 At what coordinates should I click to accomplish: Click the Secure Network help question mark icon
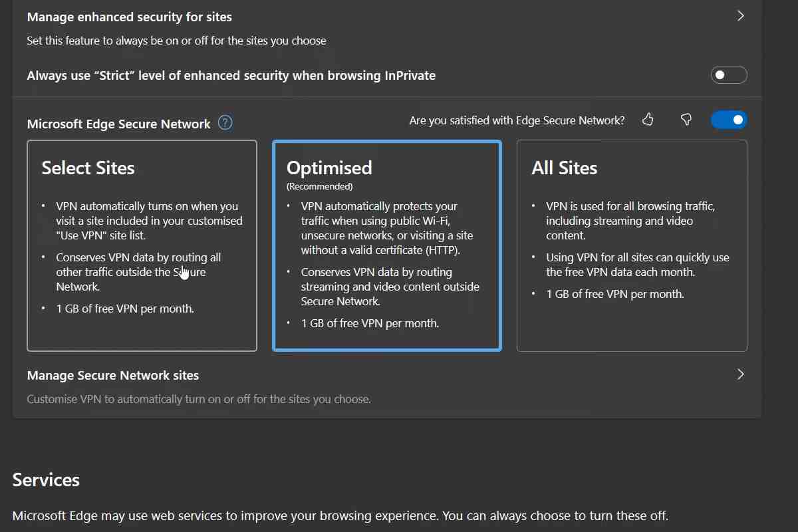coord(225,123)
